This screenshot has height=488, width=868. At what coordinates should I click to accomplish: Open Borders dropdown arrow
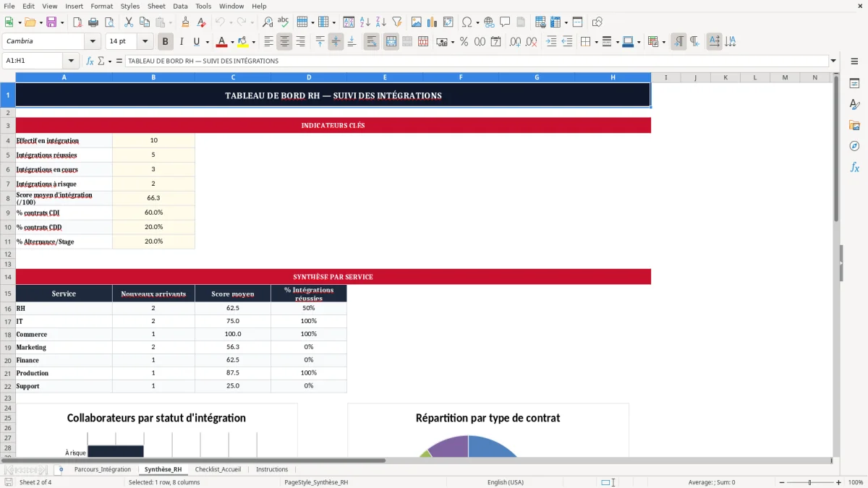click(597, 42)
